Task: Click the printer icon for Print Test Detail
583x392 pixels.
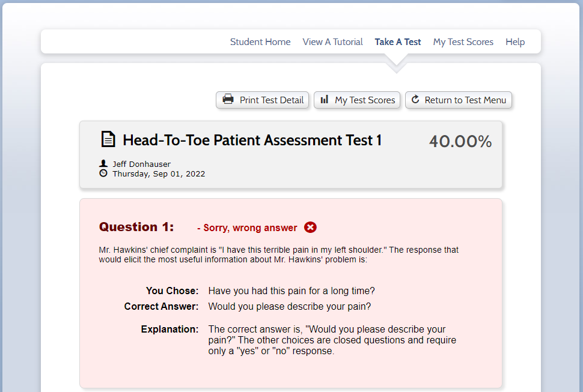Action: click(228, 100)
